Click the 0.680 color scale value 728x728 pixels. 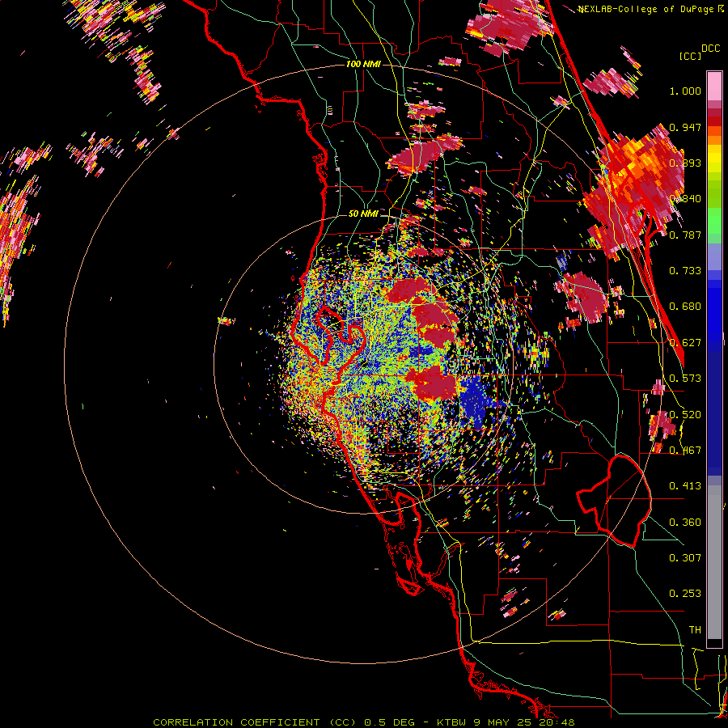pos(685,307)
